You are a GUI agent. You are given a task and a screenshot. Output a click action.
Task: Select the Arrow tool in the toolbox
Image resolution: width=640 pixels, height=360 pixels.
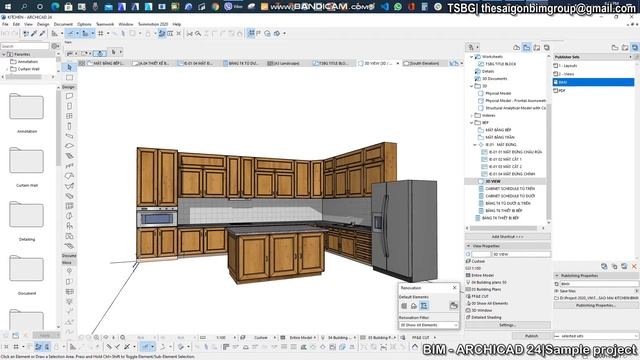pyautogui.click(x=69, y=67)
